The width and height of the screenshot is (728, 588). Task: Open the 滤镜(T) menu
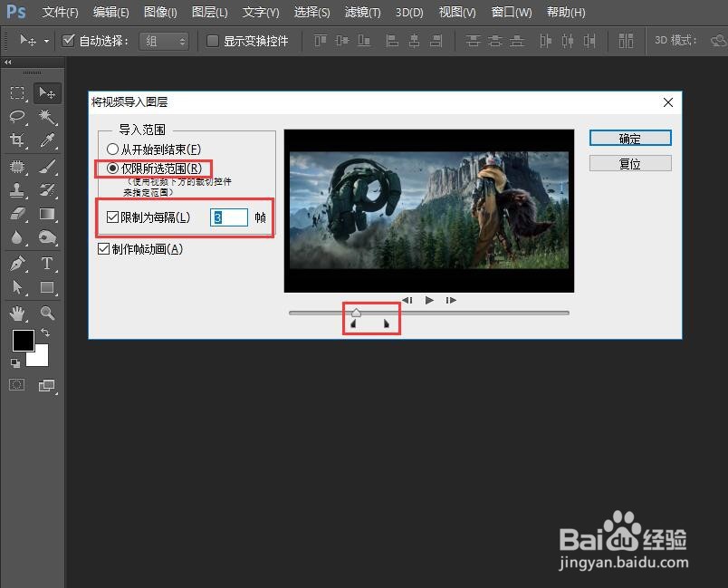click(x=362, y=12)
